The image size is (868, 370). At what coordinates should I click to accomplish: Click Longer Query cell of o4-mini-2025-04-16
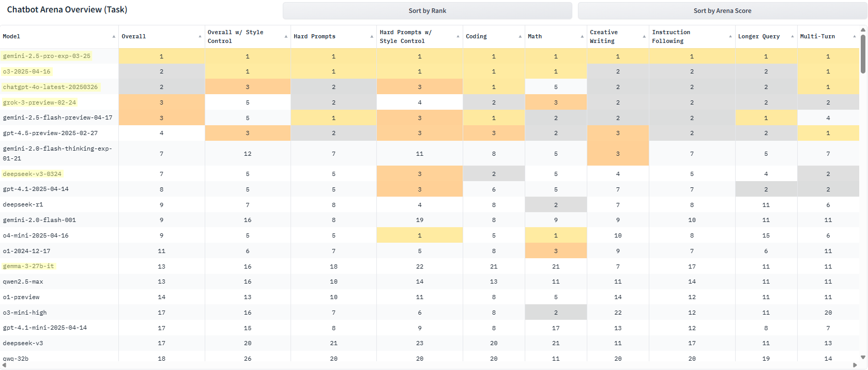click(x=766, y=235)
